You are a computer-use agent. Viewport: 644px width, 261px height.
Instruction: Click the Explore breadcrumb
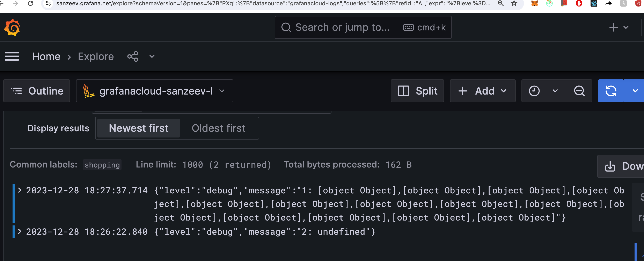(96, 57)
